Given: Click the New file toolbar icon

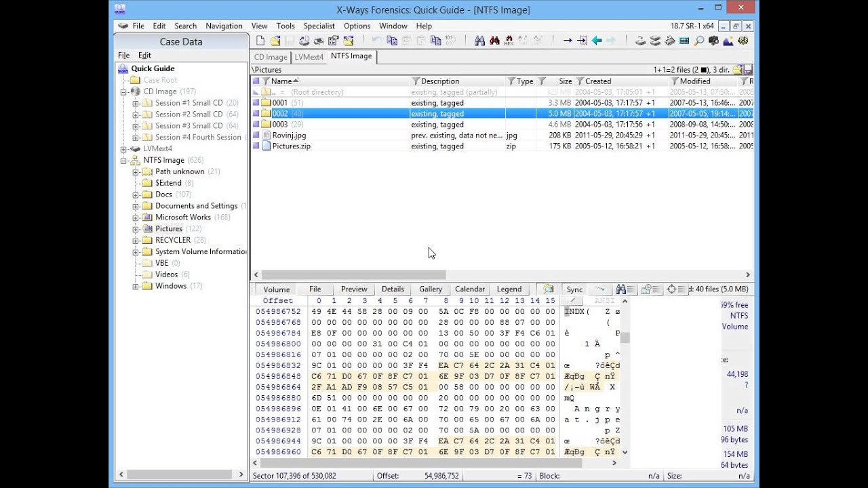Looking at the screenshot, I should tap(261, 41).
